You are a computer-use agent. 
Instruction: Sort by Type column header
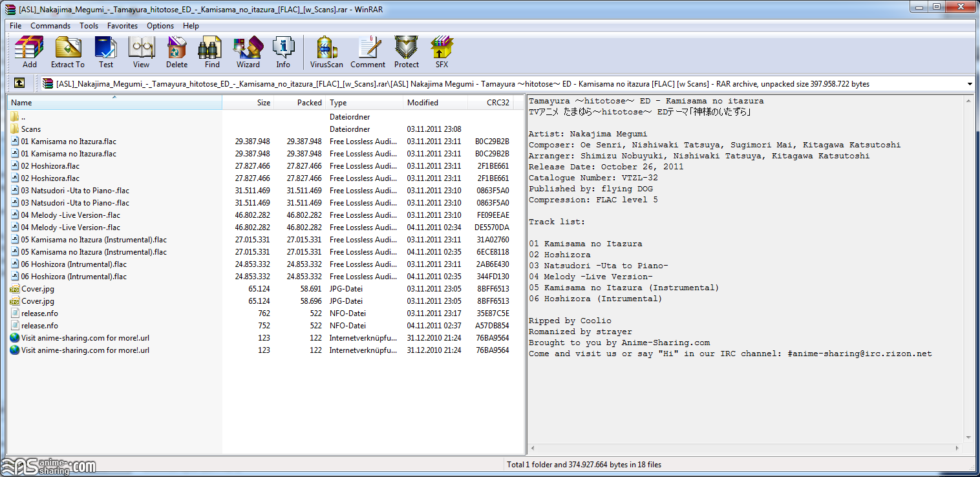[365, 103]
